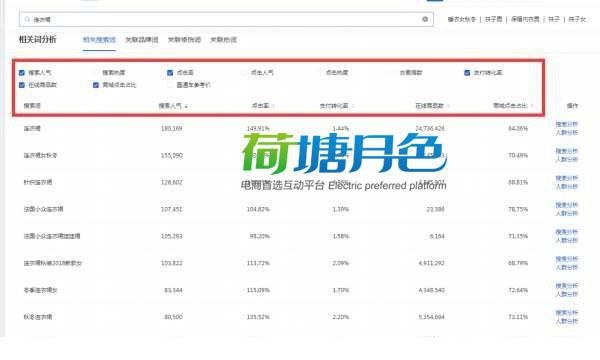The image size is (600, 360).
Task: Select search popularity value 126,602
Action: pyautogui.click(x=171, y=182)
